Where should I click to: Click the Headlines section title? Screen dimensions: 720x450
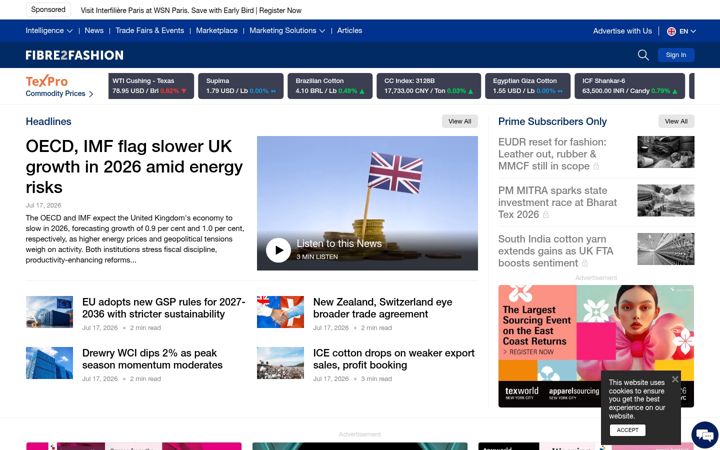pos(48,122)
